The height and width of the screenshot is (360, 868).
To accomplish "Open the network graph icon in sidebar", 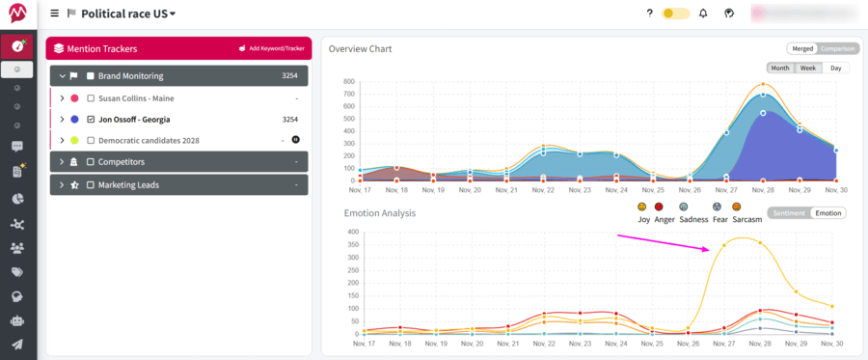I will (17, 224).
